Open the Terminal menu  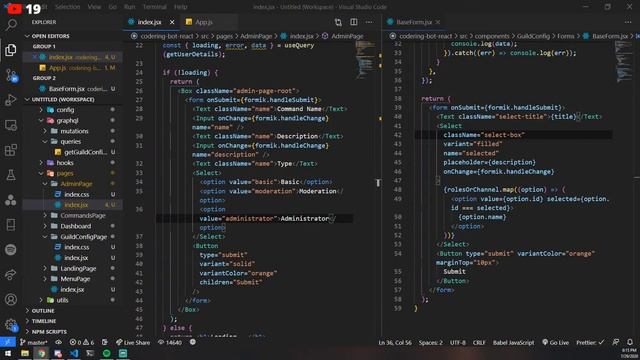coord(154,7)
